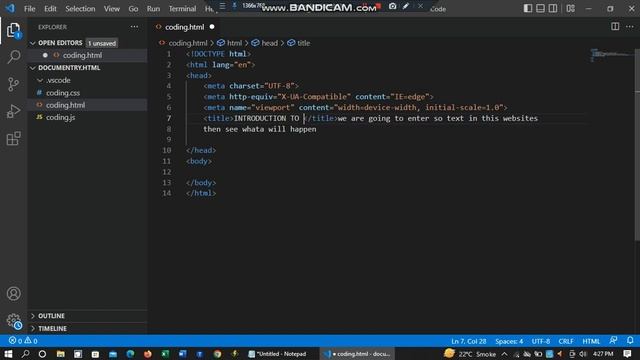
Task: Open Windows action center notification icon
Action: [627, 354]
